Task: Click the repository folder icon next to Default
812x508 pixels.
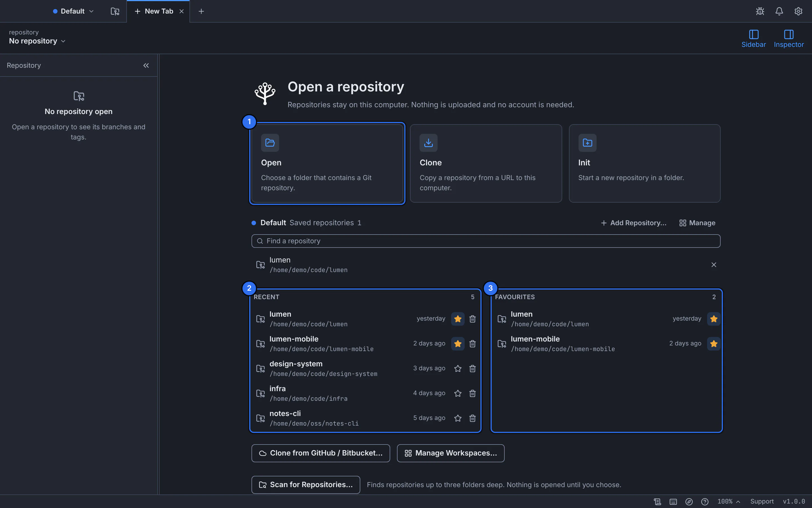Action: pyautogui.click(x=115, y=11)
